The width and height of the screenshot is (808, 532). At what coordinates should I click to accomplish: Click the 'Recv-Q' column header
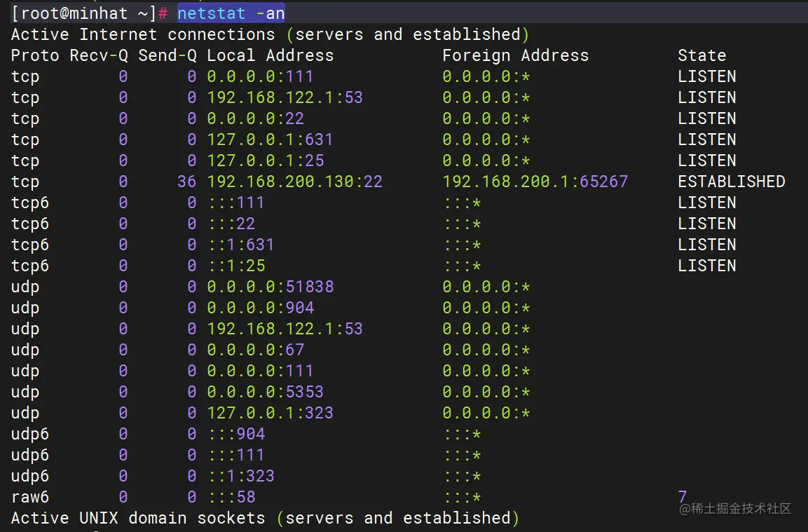click(x=98, y=55)
